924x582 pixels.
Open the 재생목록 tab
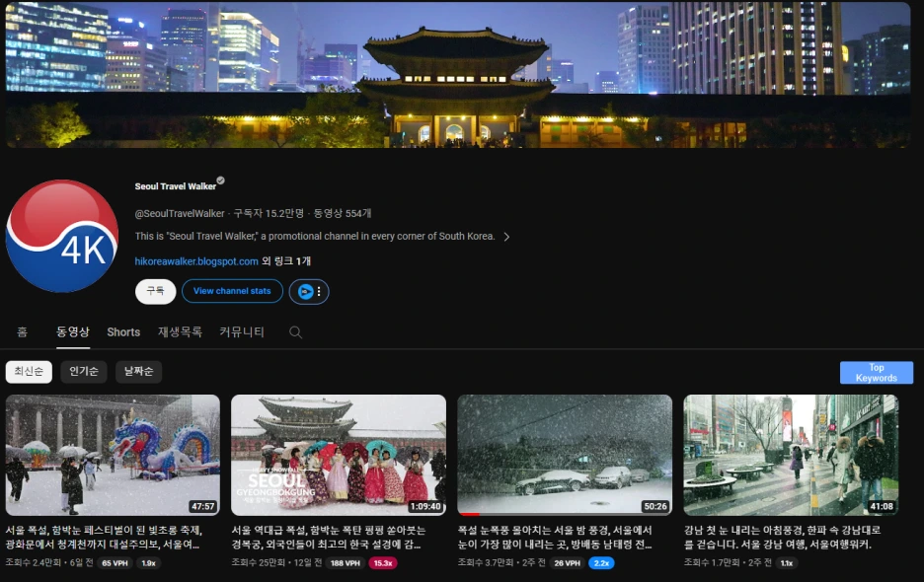(180, 332)
